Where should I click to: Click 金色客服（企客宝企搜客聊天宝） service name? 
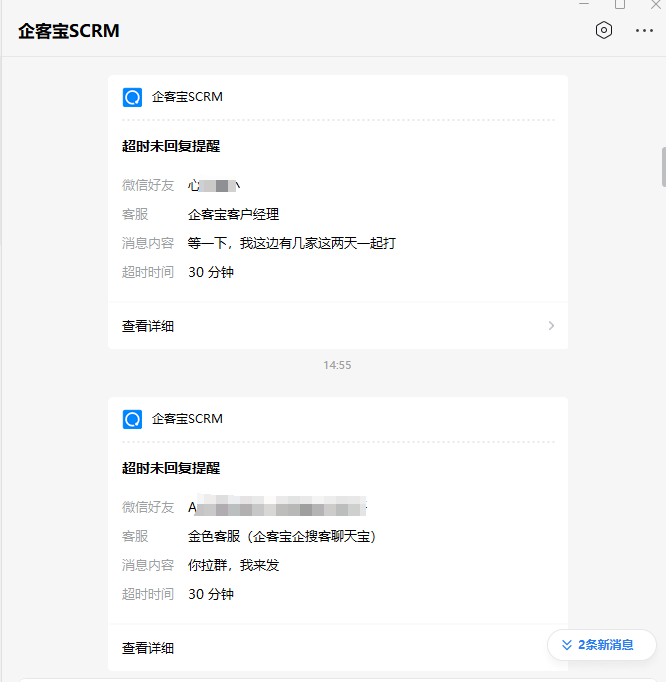282,536
